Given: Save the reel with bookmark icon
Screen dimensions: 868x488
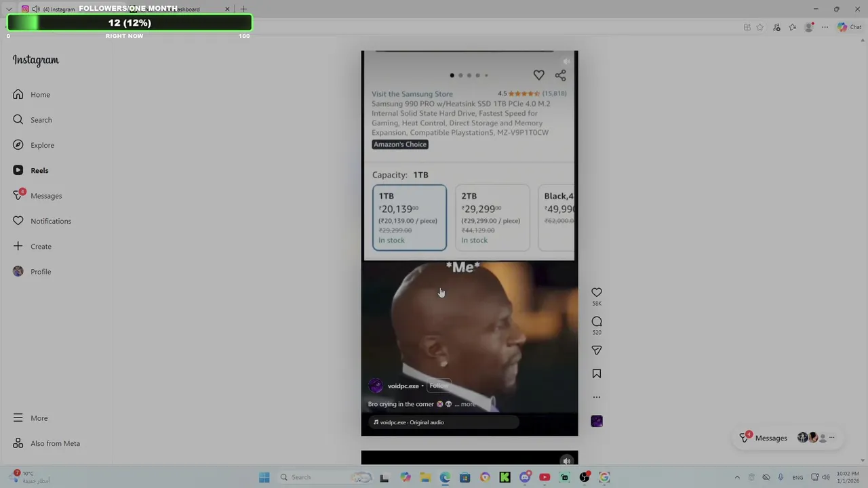Looking at the screenshot, I should (597, 373).
